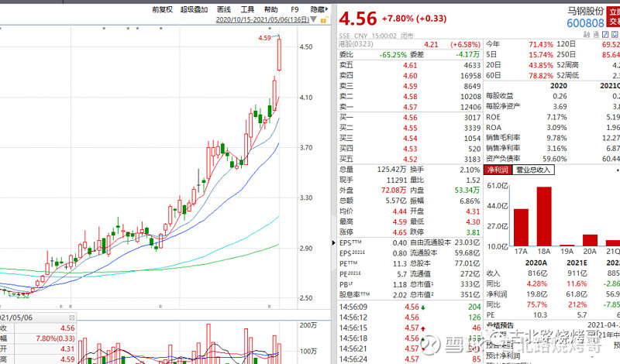Image resolution: width=620 pixels, height=364 pixels.
Task: Click the current price 4.56 headline
Action: coord(358,19)
